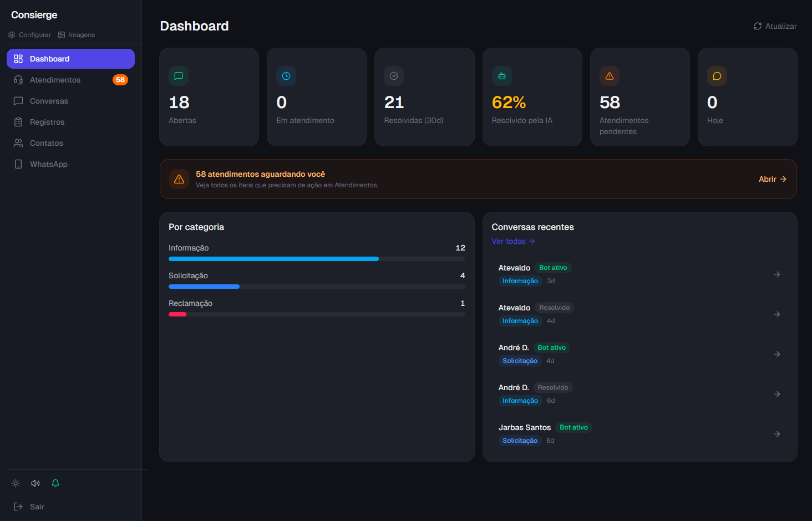
Task: Click the pending Atendimentos warning icon
Action: pos(610,76)
